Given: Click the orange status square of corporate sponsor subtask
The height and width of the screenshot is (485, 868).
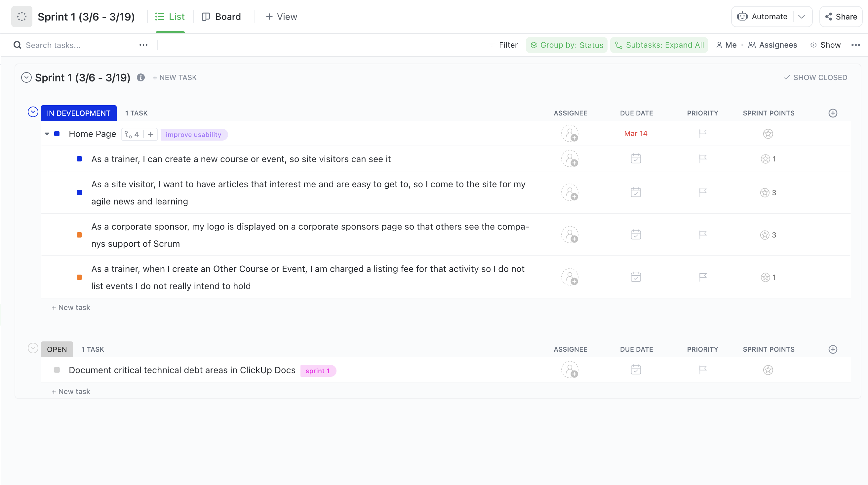Looking at the screenshot, I should (80, 235).
